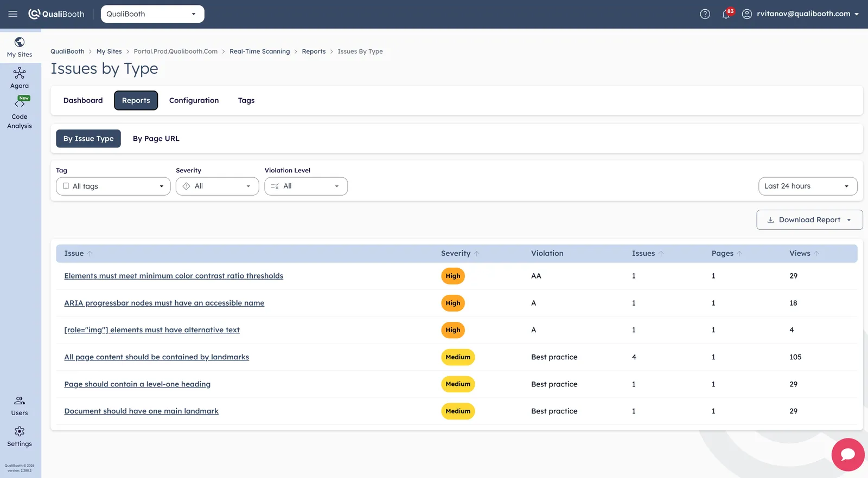Screen dimensions: 868x478
Task: Open Agora in the sidebar
Action: pyautogui.click(x=20, y=79)
